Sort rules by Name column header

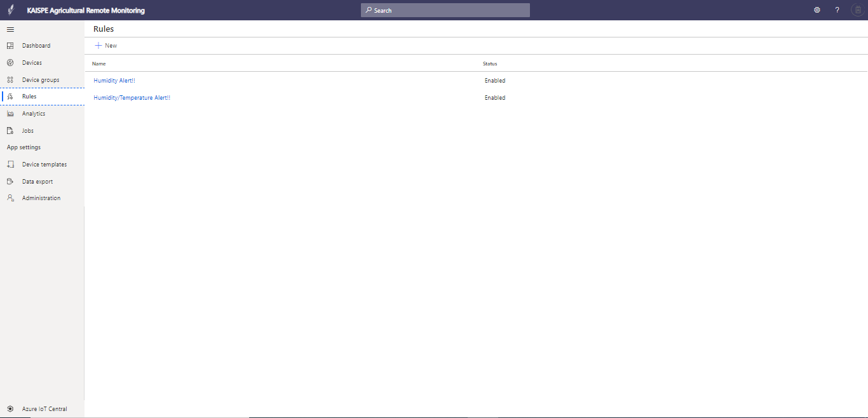(x=98, y=64)
